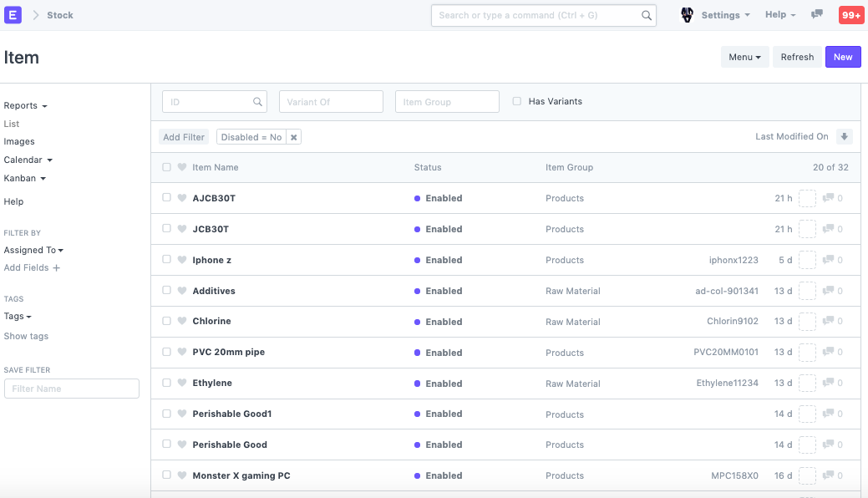Expand the Assigned To filter
This screenshot has width=868, height=498.
click(33, 250)
